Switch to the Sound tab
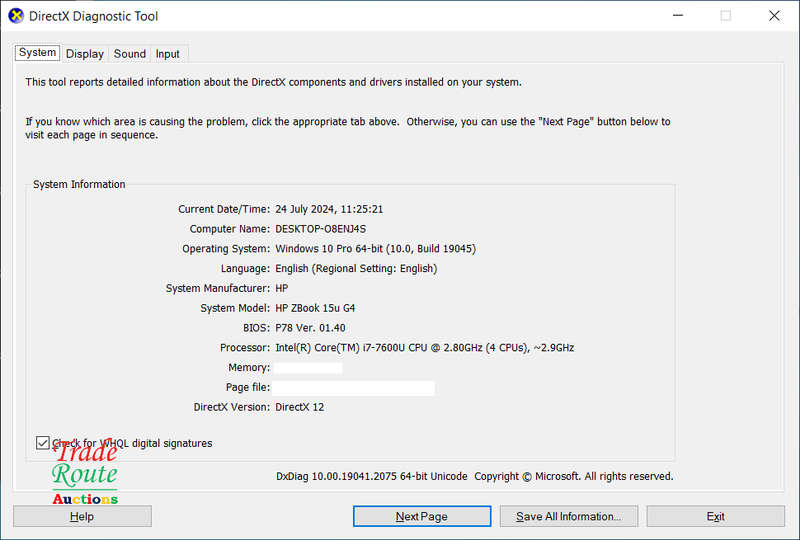 [130, 54]
